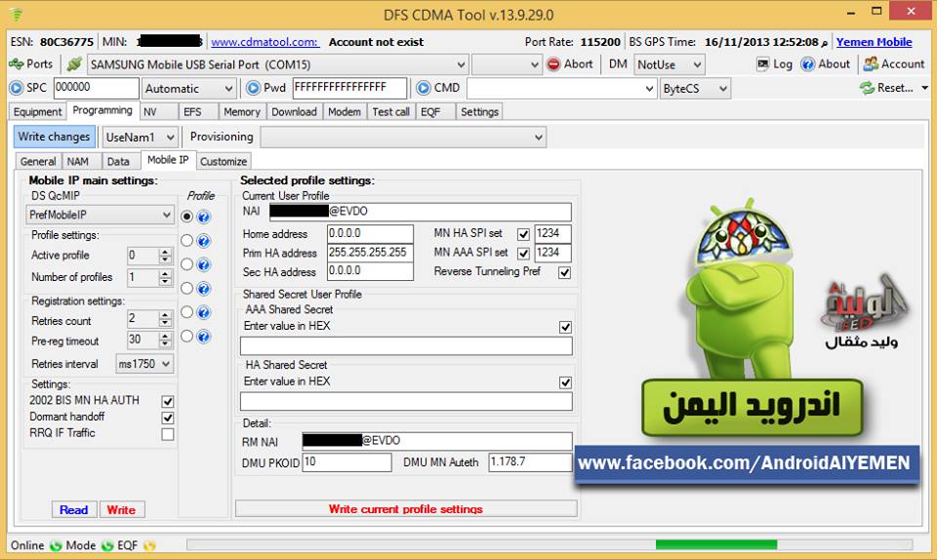Click help icon beside sixth profile radio
The image size is (937, 560).
click(x=204, y=337)
